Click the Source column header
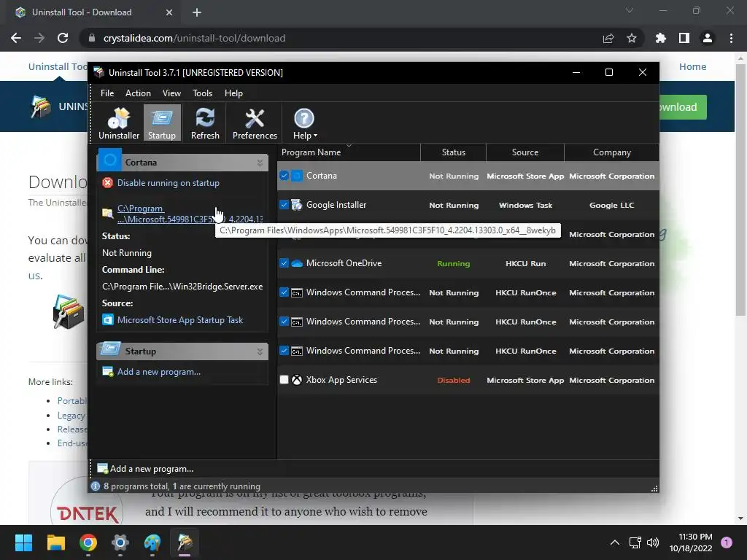This screenshot has height=560, width=747. pyautogui.click(x=525, y=152)
